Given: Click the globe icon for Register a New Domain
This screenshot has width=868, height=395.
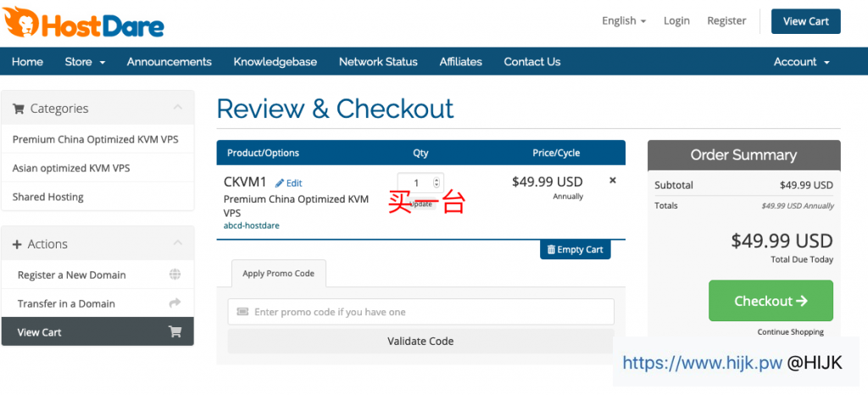Looking at the screenshot, I should point(175,275).
